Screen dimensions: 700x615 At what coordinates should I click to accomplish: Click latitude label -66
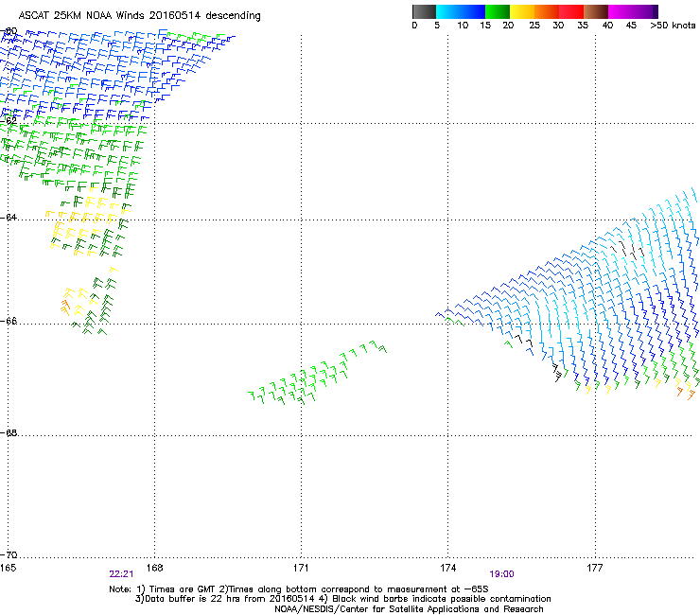coord(9,321)
